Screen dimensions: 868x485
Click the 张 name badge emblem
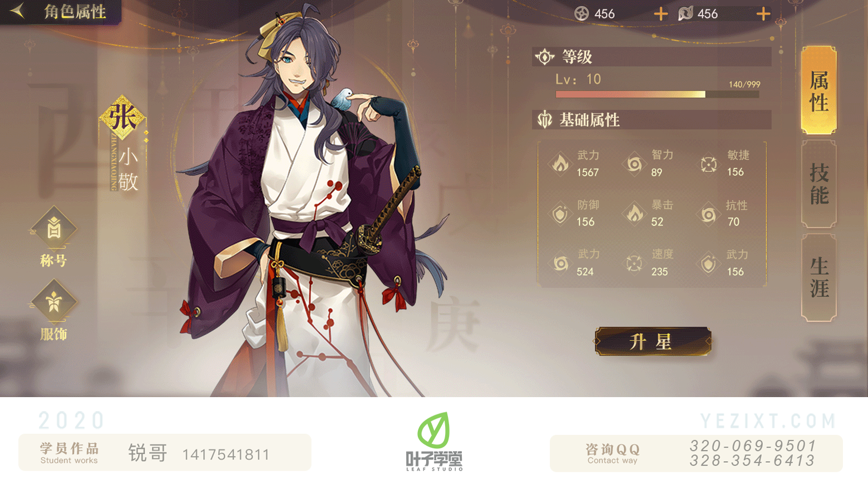click(122, 117)
